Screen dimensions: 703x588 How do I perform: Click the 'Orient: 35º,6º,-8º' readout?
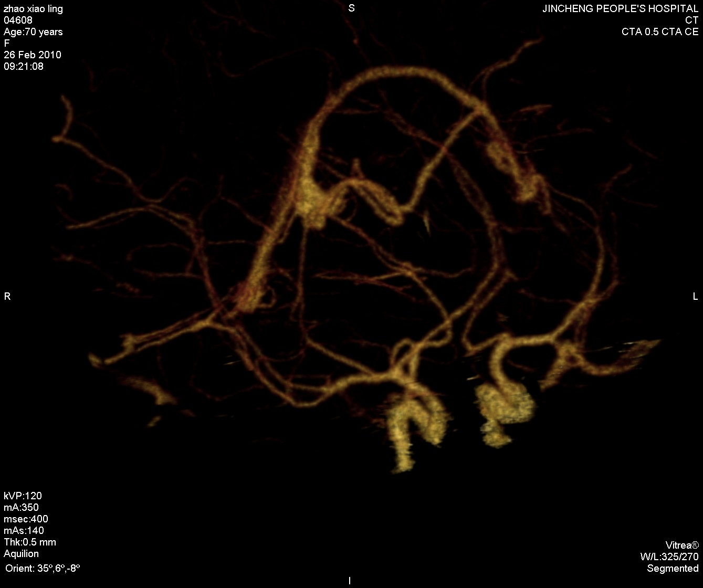pos(43,568)
